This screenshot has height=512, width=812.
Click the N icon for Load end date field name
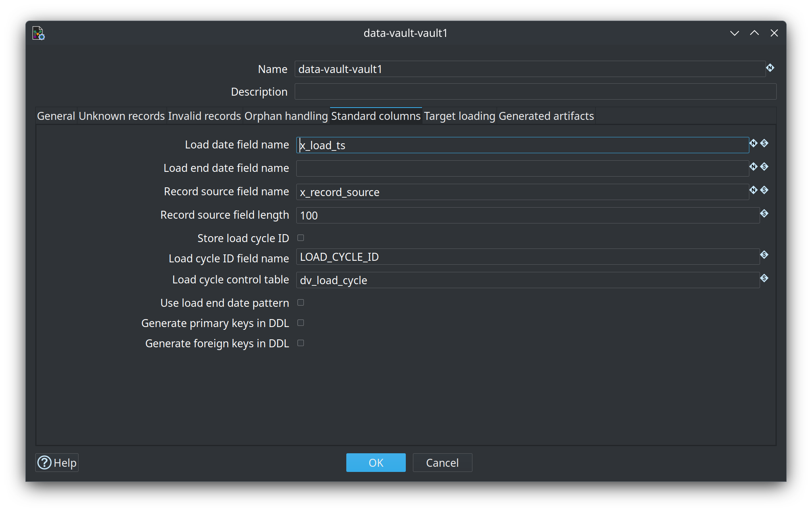tap(753, 167)
